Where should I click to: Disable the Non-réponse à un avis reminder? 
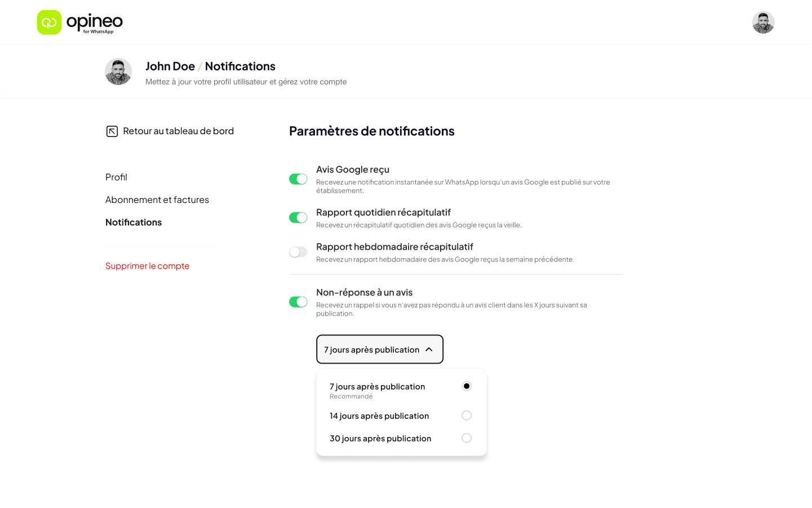click(298, 302)
